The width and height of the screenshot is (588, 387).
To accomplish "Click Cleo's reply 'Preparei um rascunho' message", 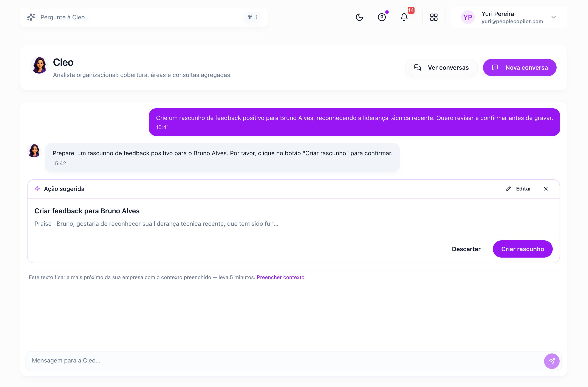I will (222, 157).
